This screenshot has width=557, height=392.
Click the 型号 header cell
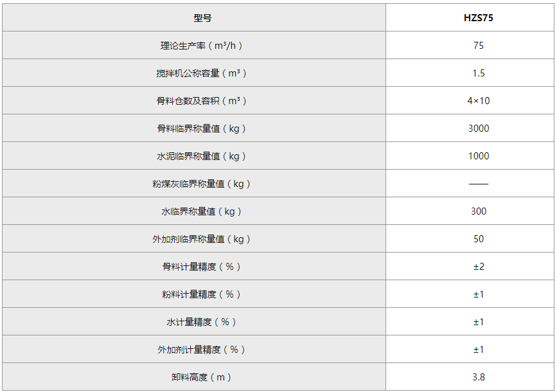(202, 18)
